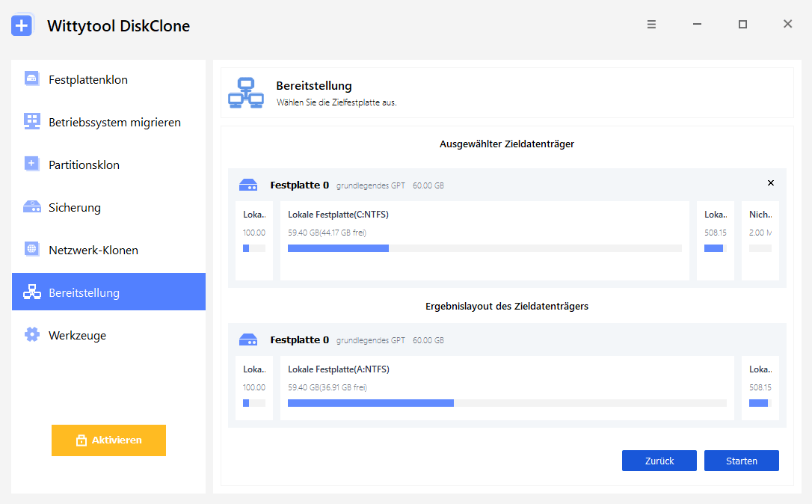The image size is (812, 504).
Task: Open Werkzeuge section
Action: (x=108, y=335)
